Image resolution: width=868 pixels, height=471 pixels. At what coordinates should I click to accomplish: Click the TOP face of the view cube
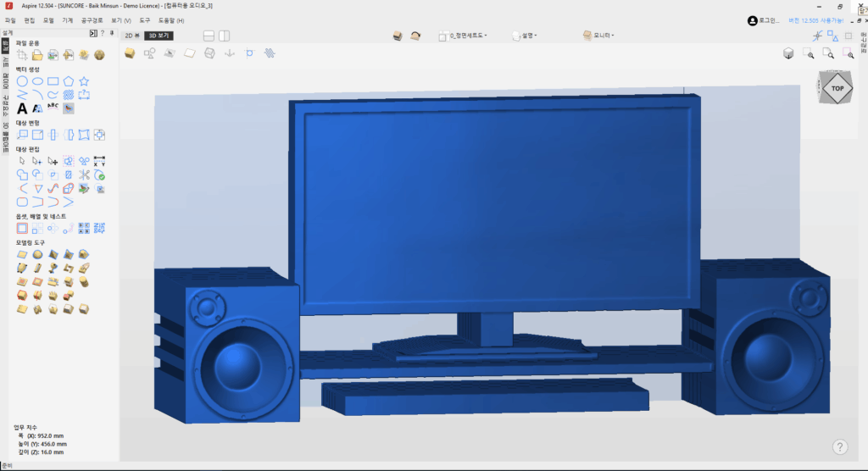pos(837,88)
